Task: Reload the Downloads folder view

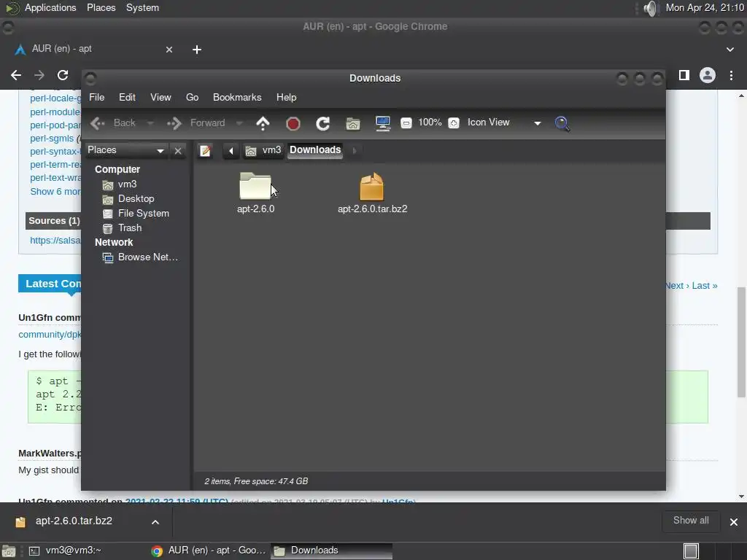Action: pyautogui.click(x=323, y=124)
